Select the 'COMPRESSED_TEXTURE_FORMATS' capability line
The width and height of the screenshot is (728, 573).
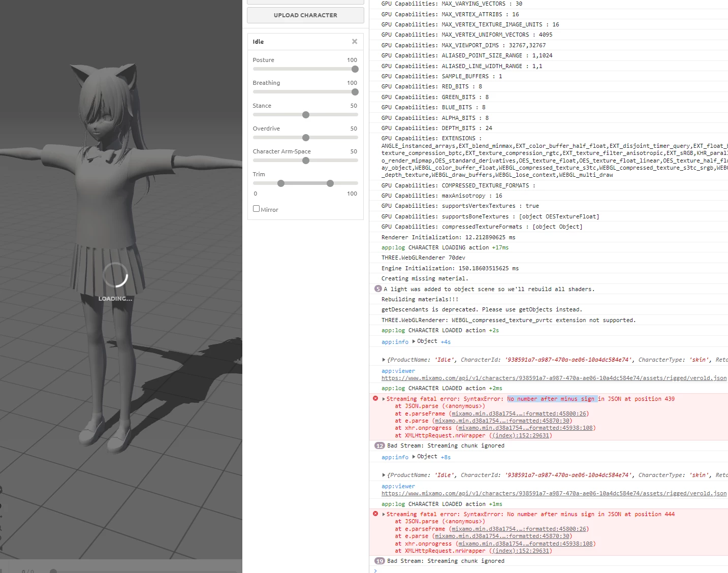click(458, 185)
